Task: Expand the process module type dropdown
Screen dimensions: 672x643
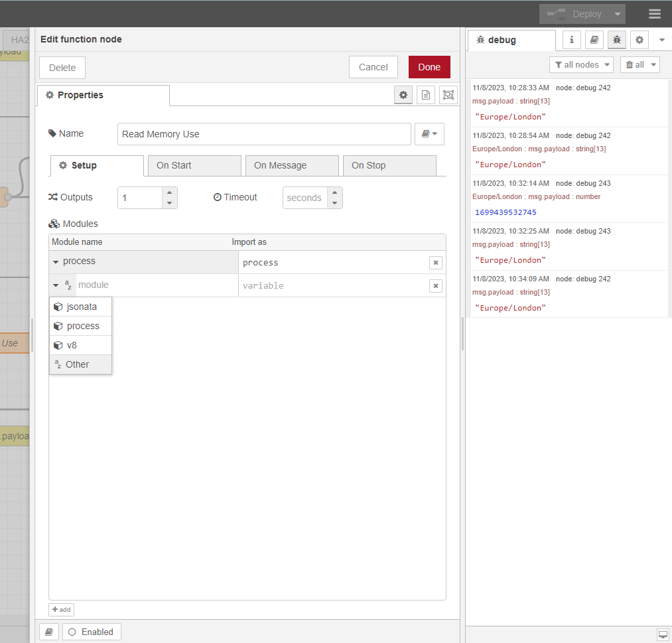Action: [56, 261]
